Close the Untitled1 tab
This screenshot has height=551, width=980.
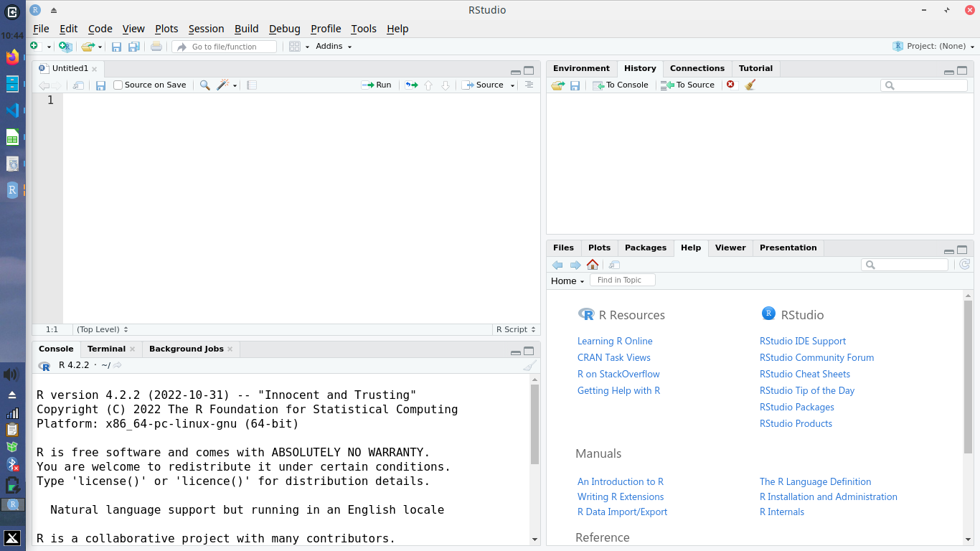(95, 69)
